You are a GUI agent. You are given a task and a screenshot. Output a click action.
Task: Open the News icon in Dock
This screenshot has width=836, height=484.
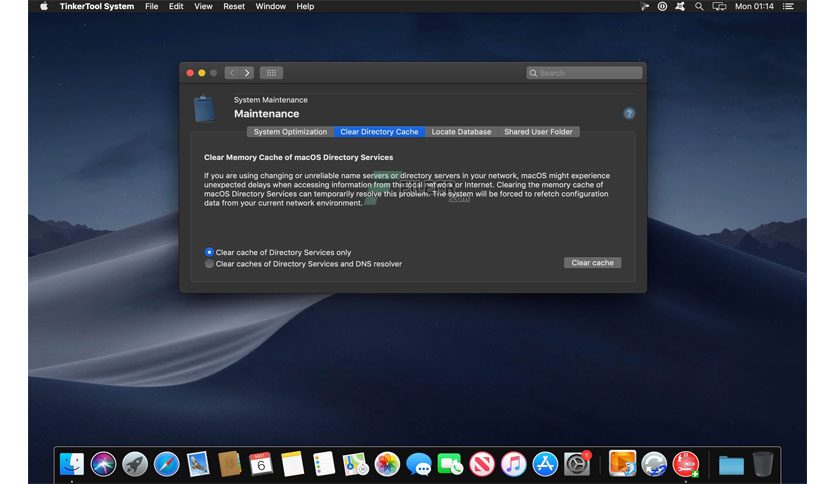click(x=482, y=464)
